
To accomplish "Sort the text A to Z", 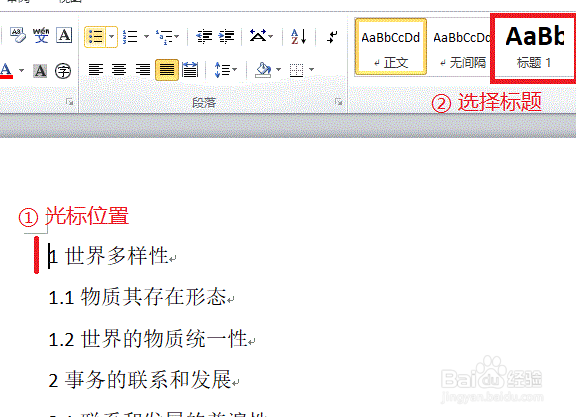I will [x=298, y=37].
